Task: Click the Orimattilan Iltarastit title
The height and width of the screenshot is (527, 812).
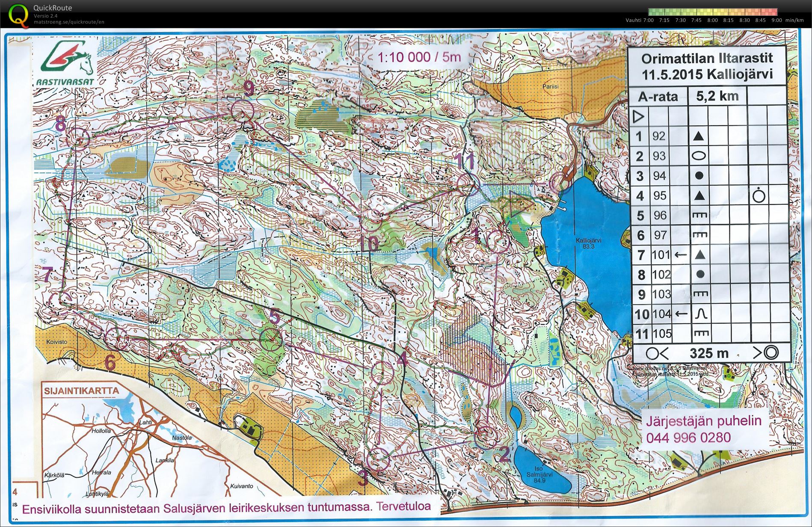Action: pyautogui.click(x=707, y=58)
